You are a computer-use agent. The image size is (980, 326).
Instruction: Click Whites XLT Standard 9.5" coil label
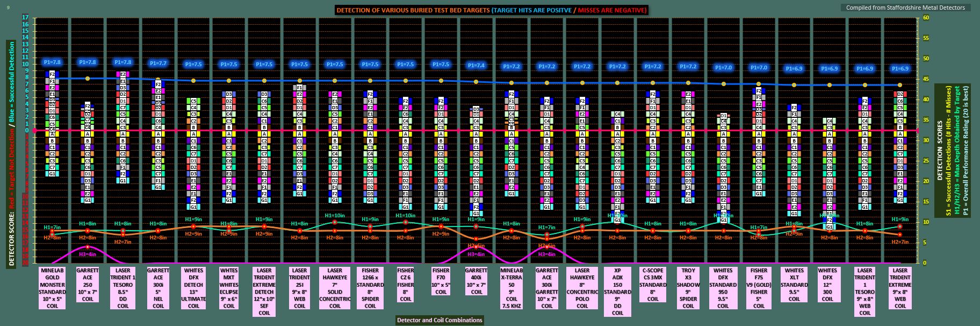[794, 285]
